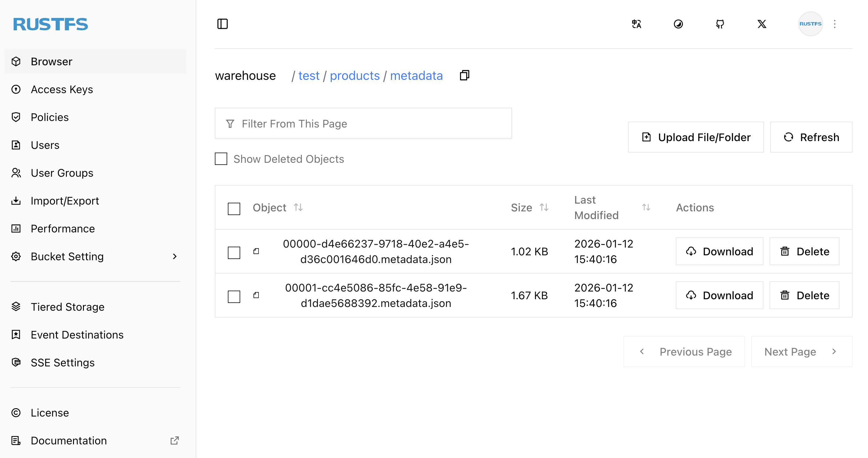
Task: Select the 00000-d4e66237 metadata.json file checkbox
Action: 234,252
